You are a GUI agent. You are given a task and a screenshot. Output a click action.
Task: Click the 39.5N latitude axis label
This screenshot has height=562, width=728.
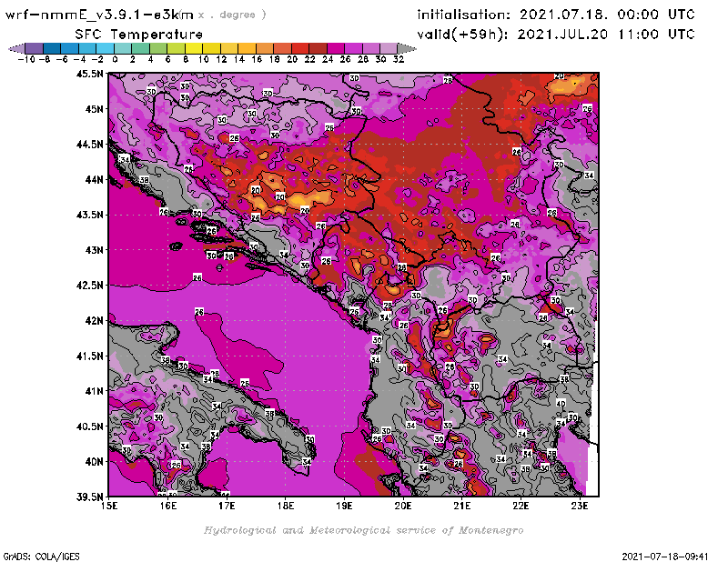[89, 497]
